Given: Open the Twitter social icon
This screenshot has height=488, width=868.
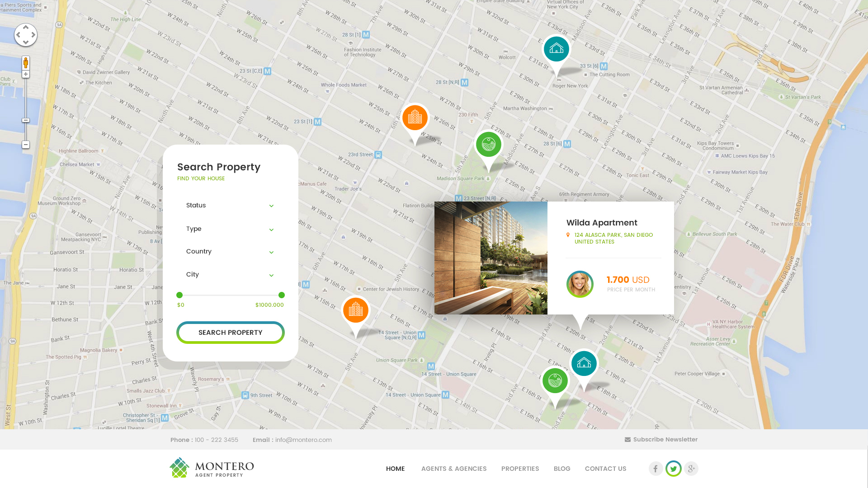Looking at the screenshot, I should [x=674, y=469].
